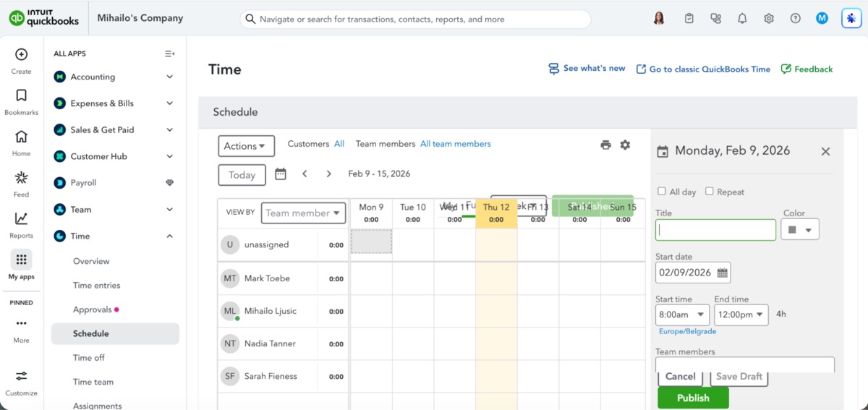868x410 pixels.
Task: Close the shift detail panel
Action: click(825, 151)
